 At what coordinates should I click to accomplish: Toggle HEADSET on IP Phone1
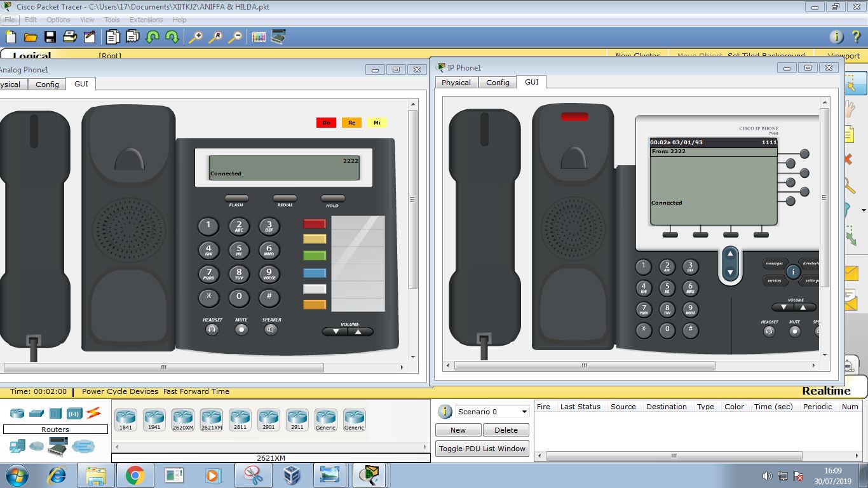click(770, 331)
